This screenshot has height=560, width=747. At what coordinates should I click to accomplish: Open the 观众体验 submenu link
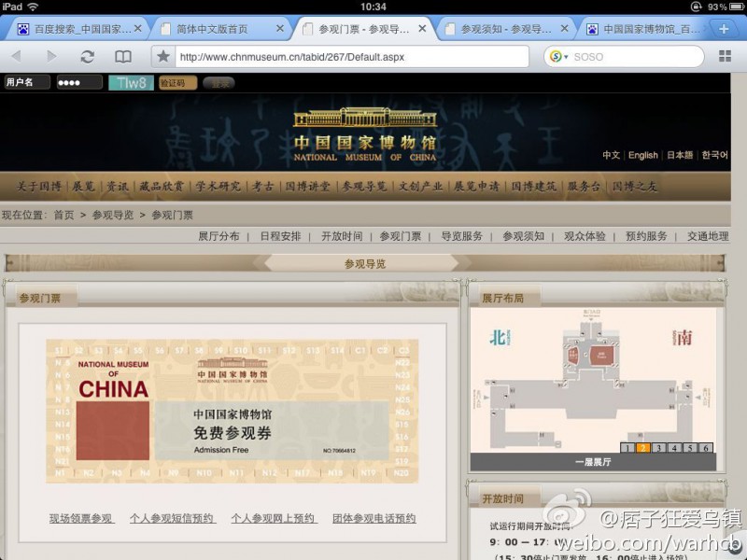pyautogui.click(x=585, y=236)
